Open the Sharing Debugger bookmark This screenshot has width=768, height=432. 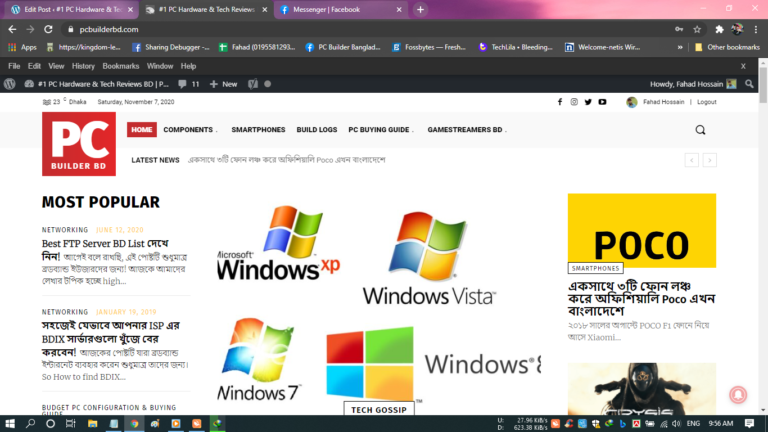pos(171,48)
